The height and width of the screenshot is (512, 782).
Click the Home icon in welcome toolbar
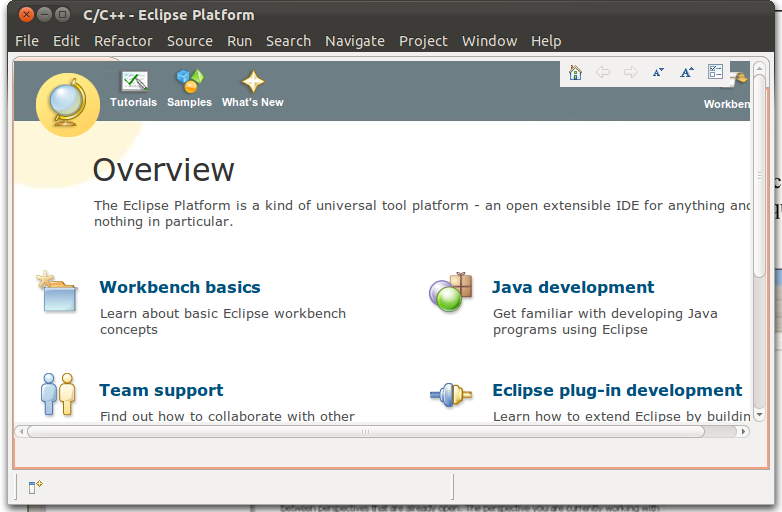(x=575, y=72)
